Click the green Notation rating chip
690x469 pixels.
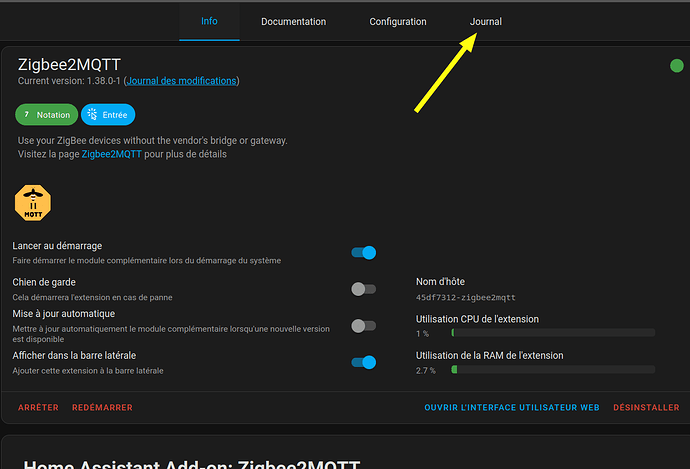(47, 114)
